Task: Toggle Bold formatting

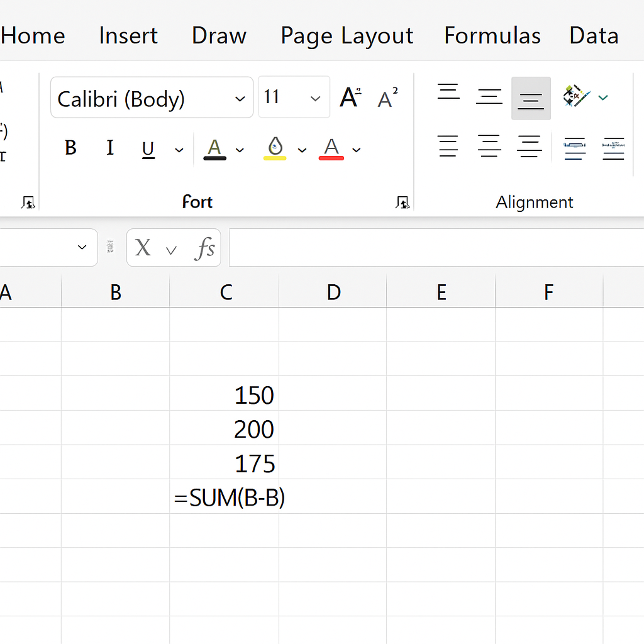Action: [x=70, y=148]
